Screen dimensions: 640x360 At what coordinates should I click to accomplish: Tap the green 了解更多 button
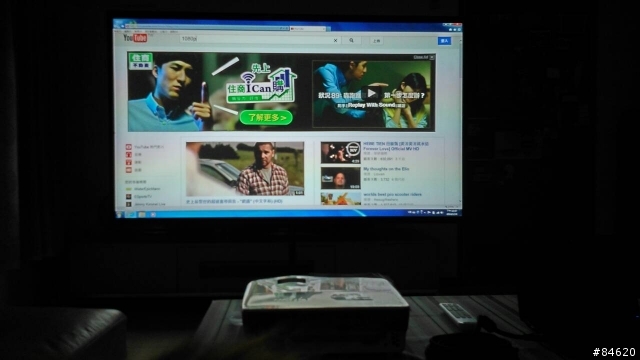click(x=266, y=118)
